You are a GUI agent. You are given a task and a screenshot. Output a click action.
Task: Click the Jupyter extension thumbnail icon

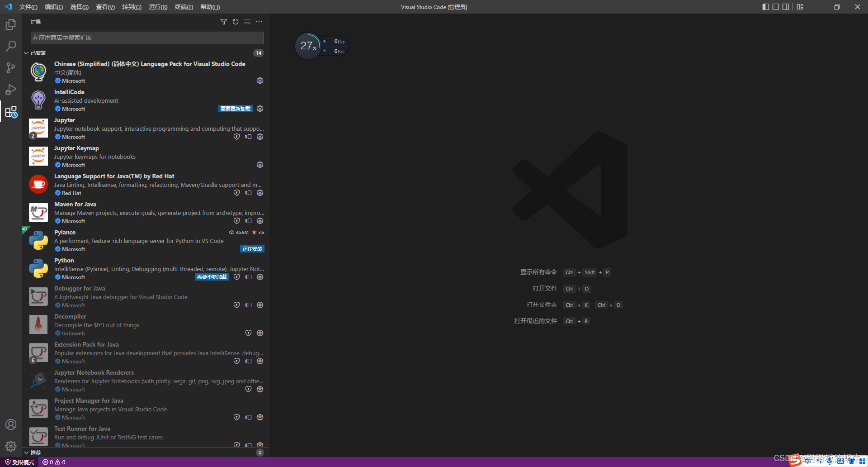[38, 128]
